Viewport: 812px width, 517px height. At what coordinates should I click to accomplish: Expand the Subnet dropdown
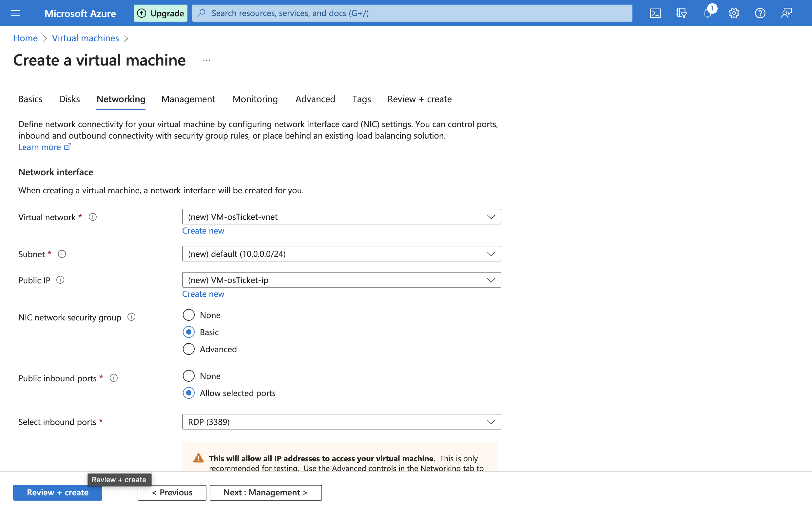341,254
